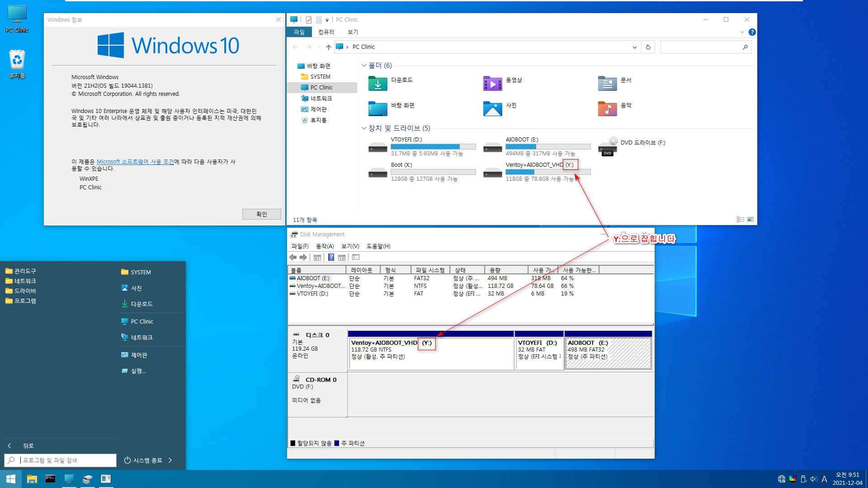
Task: Refresh the Explorer address bar
Action: tap(648, 47)
